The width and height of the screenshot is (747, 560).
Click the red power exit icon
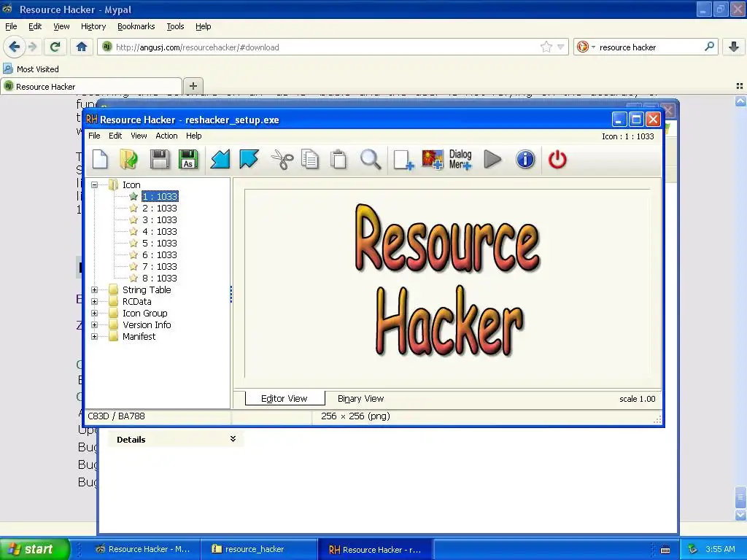557,159
